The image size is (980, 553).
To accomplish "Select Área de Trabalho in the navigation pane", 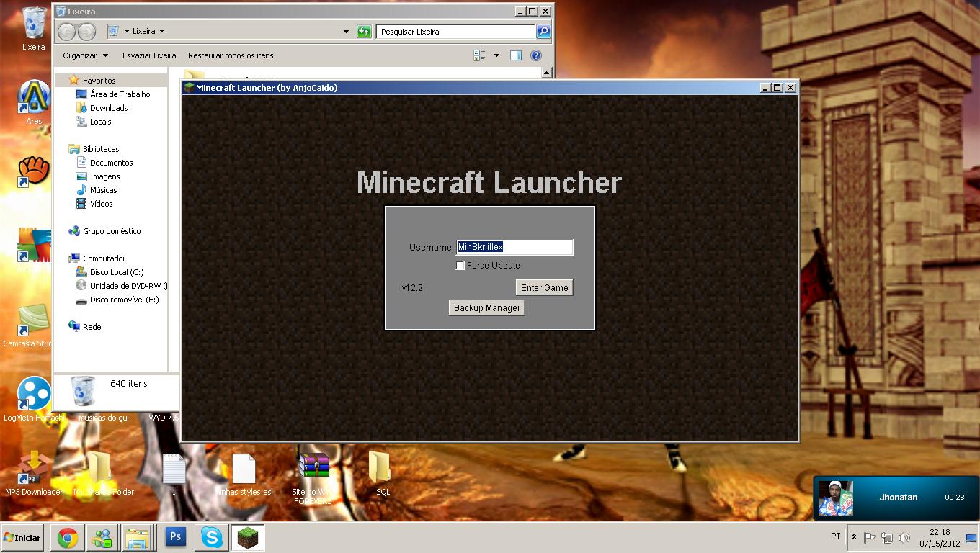I will [x=120, y=94].
